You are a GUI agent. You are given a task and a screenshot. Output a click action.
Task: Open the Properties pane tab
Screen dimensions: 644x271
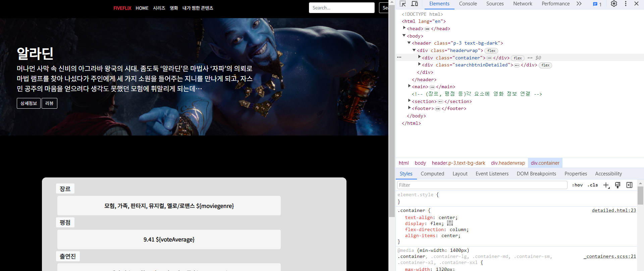tap(576, 174)
